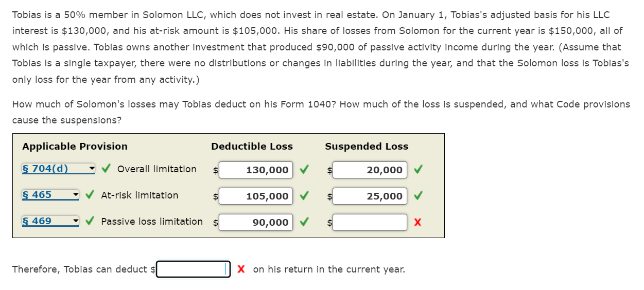Select the 105,000 at-risk deductible loss field
644x290 pixels.
(x=256, y=196)
